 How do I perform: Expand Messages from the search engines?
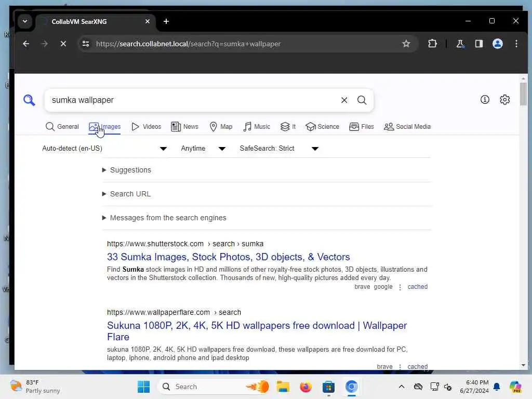click(164, 218)
